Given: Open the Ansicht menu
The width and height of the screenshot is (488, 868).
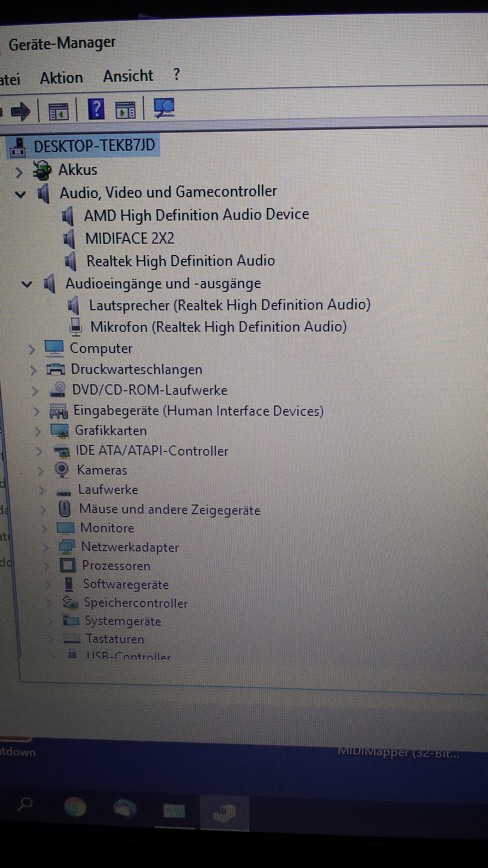Looking at the screenshot, I should tap(128, 76).
